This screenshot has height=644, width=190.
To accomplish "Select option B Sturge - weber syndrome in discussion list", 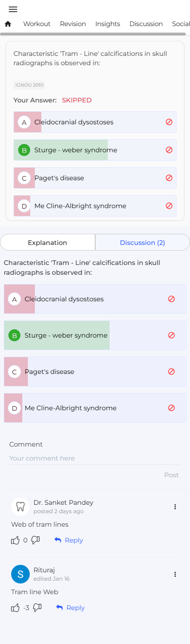I will [x=95, y=335].
